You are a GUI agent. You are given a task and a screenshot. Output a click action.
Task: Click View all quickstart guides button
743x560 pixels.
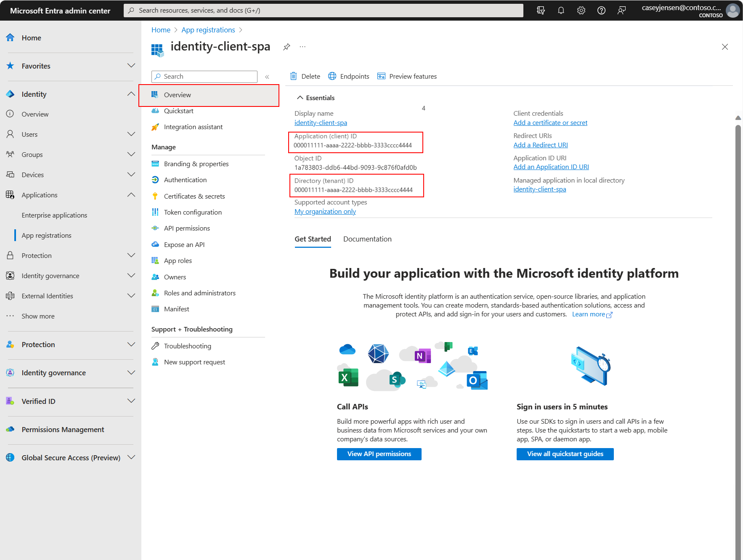click(565, 454)
